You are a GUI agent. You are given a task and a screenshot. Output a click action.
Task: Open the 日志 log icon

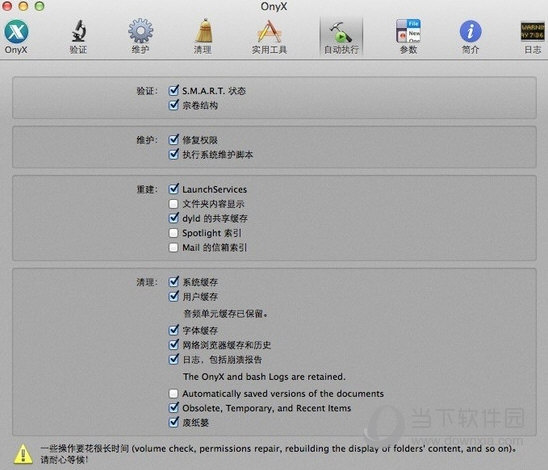pyautogui.click(x=533, y=37)
